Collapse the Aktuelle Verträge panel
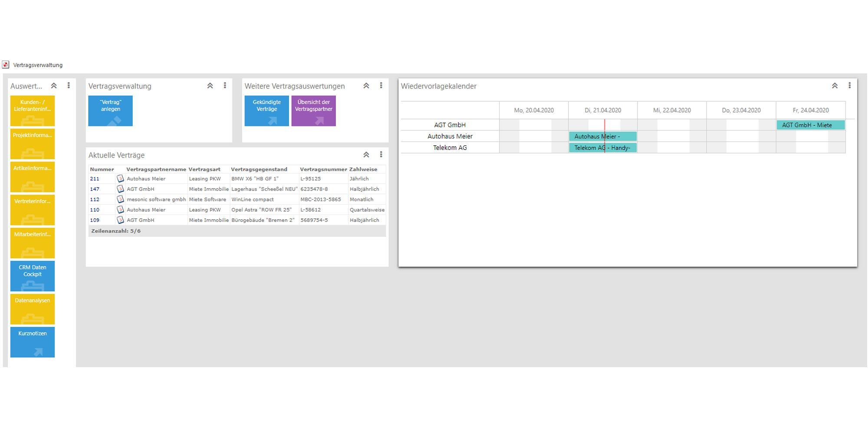868x434 pixels. coord(366,155)
